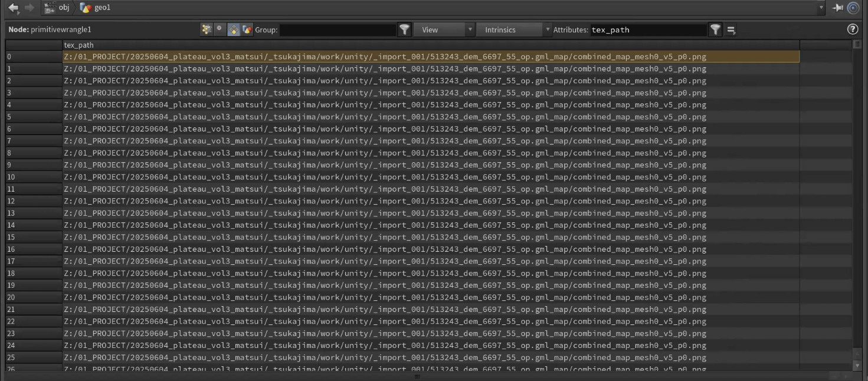Click the Group input field
Screen dimensions: 868x381
click(x=338, y=29)
